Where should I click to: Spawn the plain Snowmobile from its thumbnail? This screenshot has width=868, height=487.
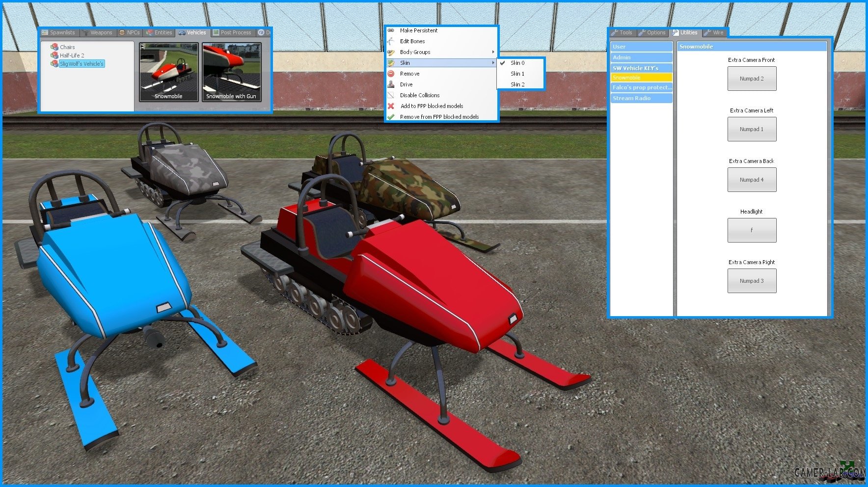[x=169, y=72]
